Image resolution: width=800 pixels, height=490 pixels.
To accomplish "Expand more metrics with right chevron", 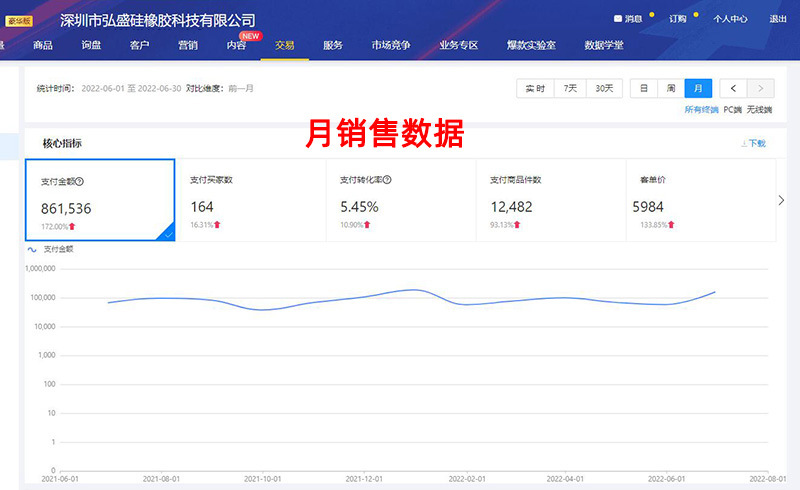I will pyautogui.click(x=782, y=200).
